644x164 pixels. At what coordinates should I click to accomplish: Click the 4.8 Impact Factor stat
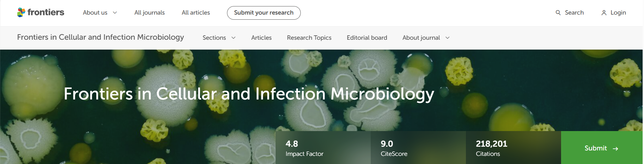tap(304, 148)
